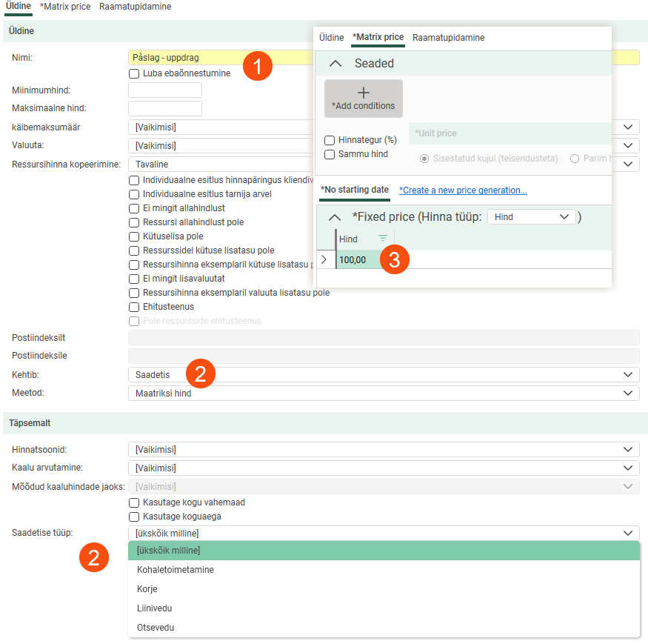Choose Kohaletoimetamine from the dropdown list

[176, 570]
